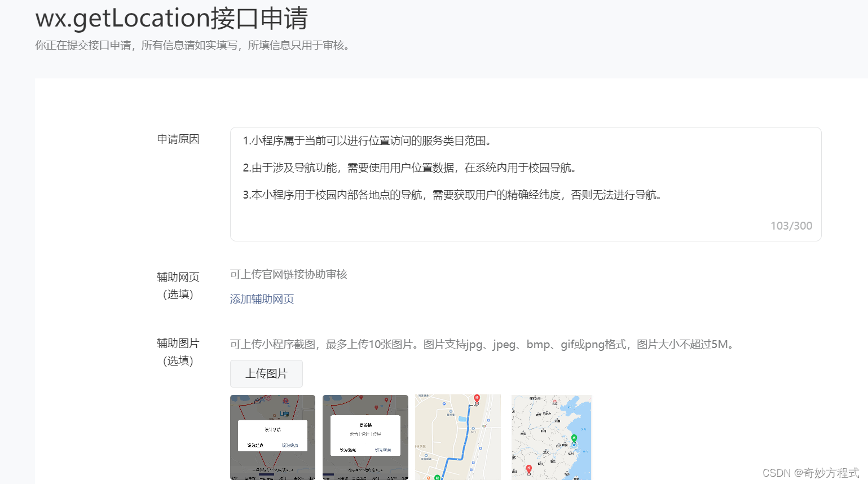Click 设为起点 in the second thumbnail popup
The width and height of the screenshot is (868, 484).
click(347, 450)
